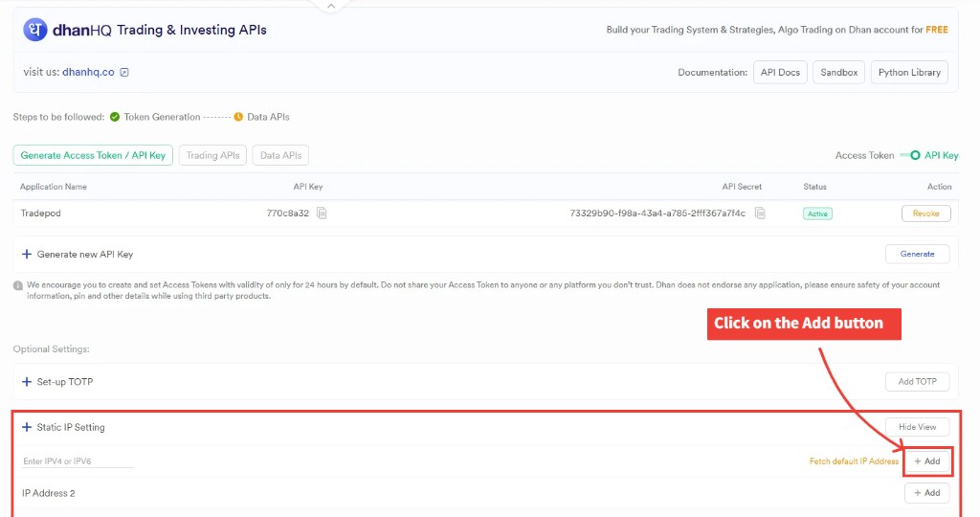Expand the Set-up TOTP plus icon
The height and width of the screenshot is (517, 980).
pyautogui.click(x=26, y=382)
